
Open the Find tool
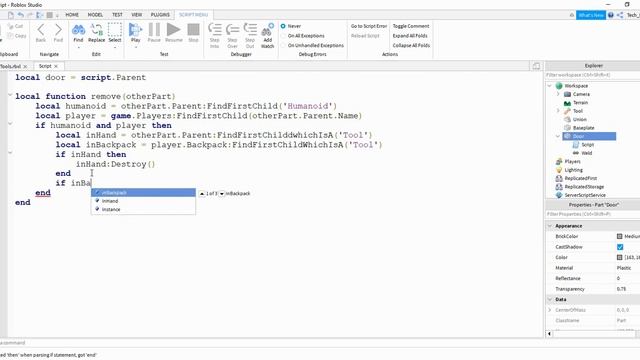pyautogui.click(x=78, y=33)
